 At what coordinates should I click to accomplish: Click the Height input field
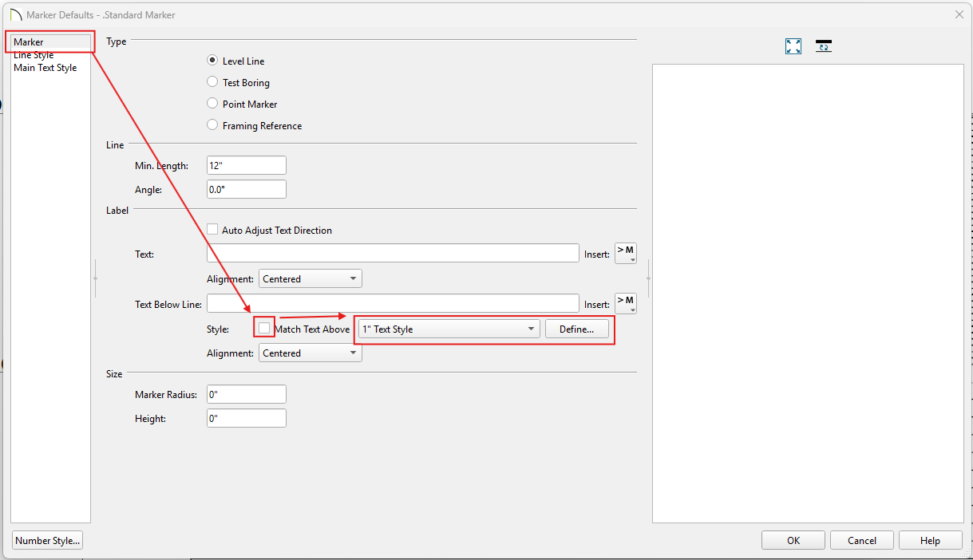coord(246,418)
